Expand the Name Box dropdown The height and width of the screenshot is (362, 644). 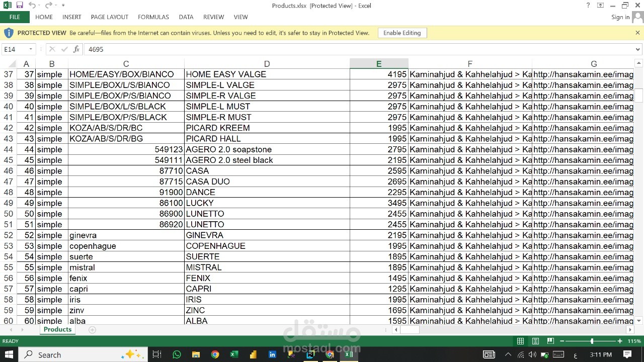[31, 49]
